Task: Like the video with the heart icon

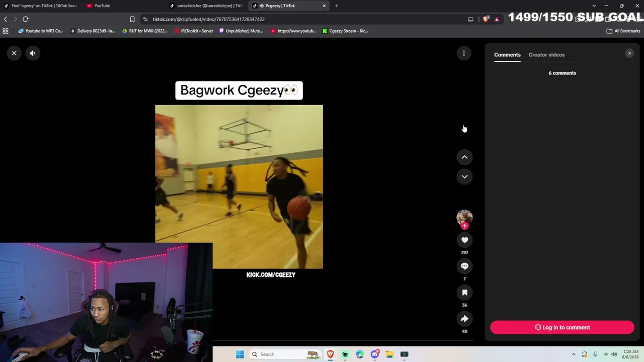Action: coord(464,240)
